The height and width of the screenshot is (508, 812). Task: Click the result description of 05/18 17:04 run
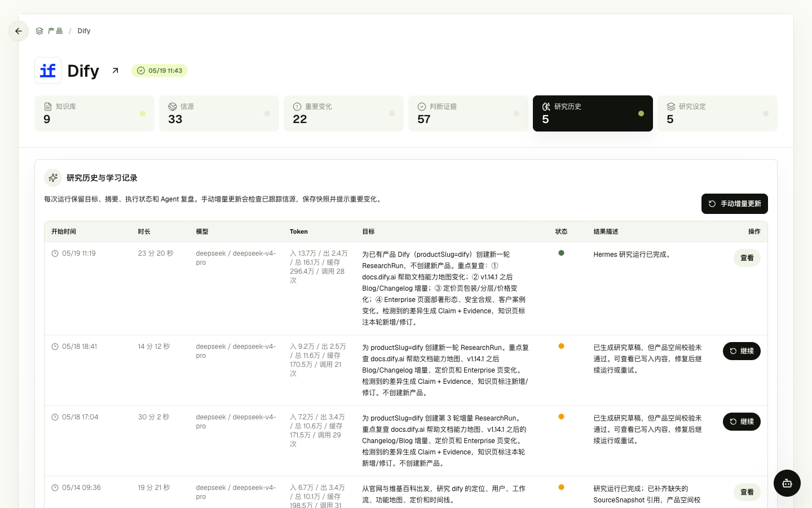(x=648, y=430)
